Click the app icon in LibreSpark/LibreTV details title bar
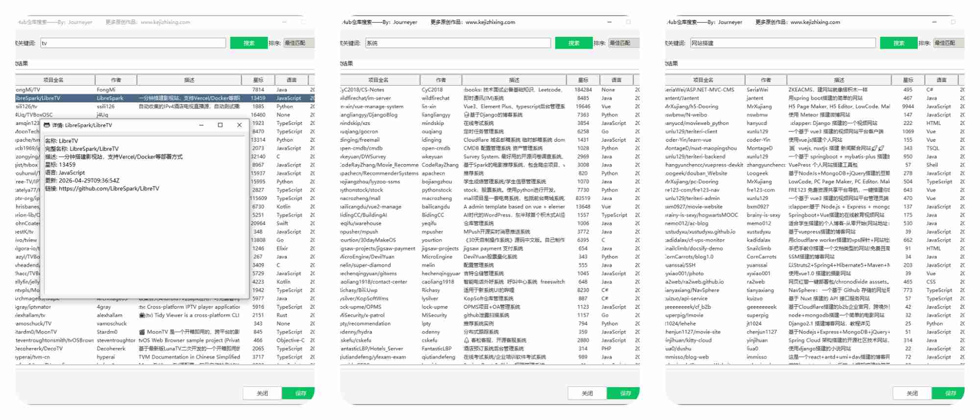Image resolution: width=980 pixels, height=420 pixels. 47,125
